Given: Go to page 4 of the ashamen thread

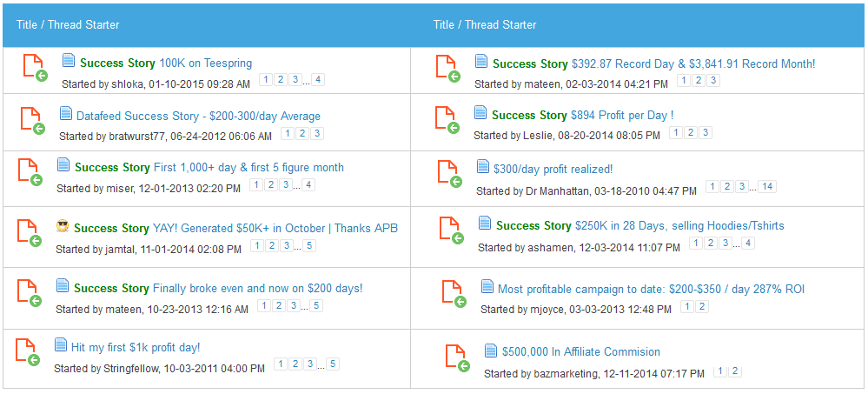Looking at the screenshot, I should [748, 243].
